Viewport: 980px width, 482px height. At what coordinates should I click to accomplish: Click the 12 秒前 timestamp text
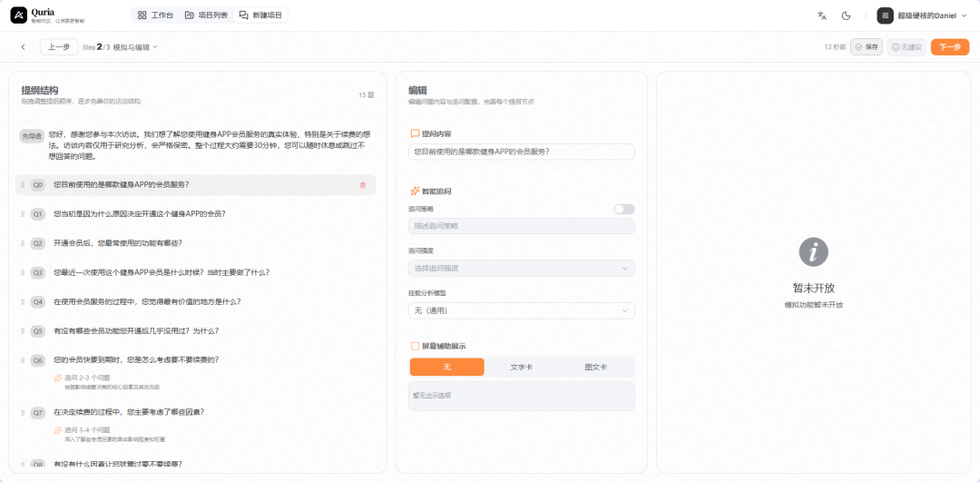[x=835, y=47]
